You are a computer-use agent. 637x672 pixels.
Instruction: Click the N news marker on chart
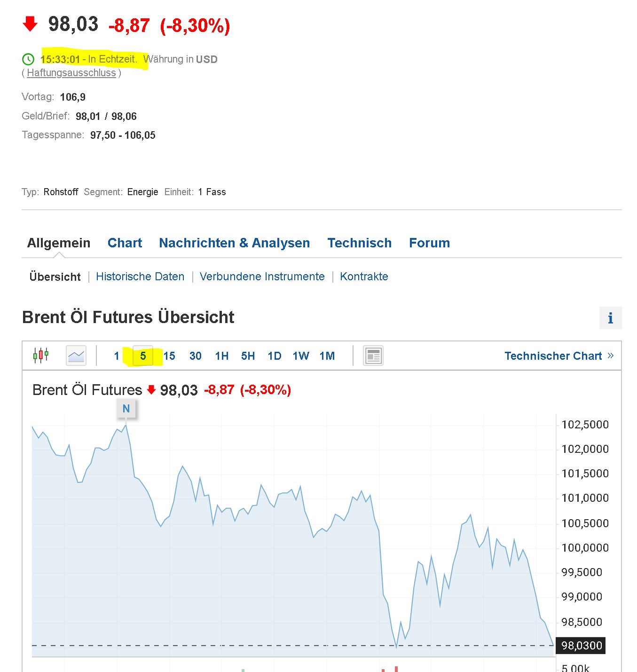pos(126,409)
